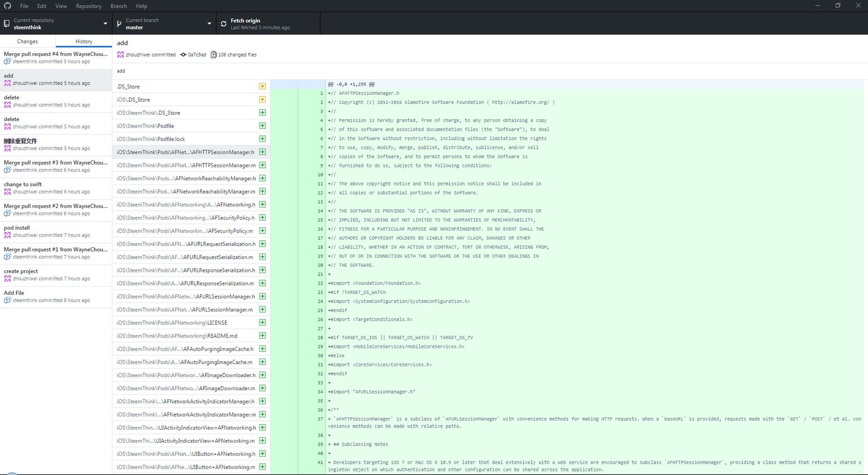The height and width of the screenshot is (475, 868).
Task: Open the Repository menu
Action: tap(89, 6)
